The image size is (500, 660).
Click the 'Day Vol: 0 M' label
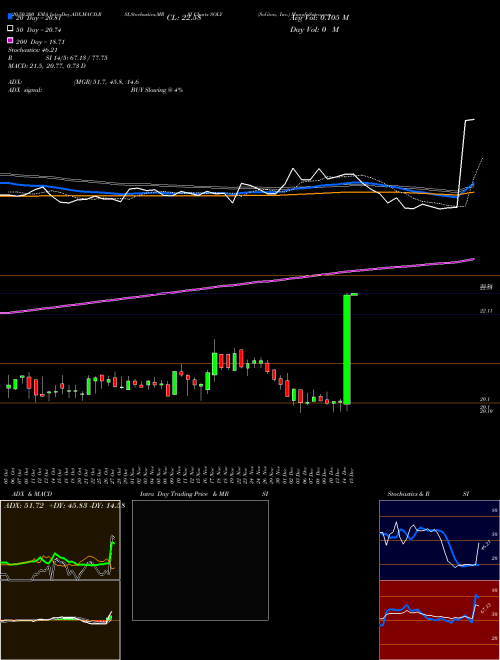pyautogui.click(x=315, y=29)
